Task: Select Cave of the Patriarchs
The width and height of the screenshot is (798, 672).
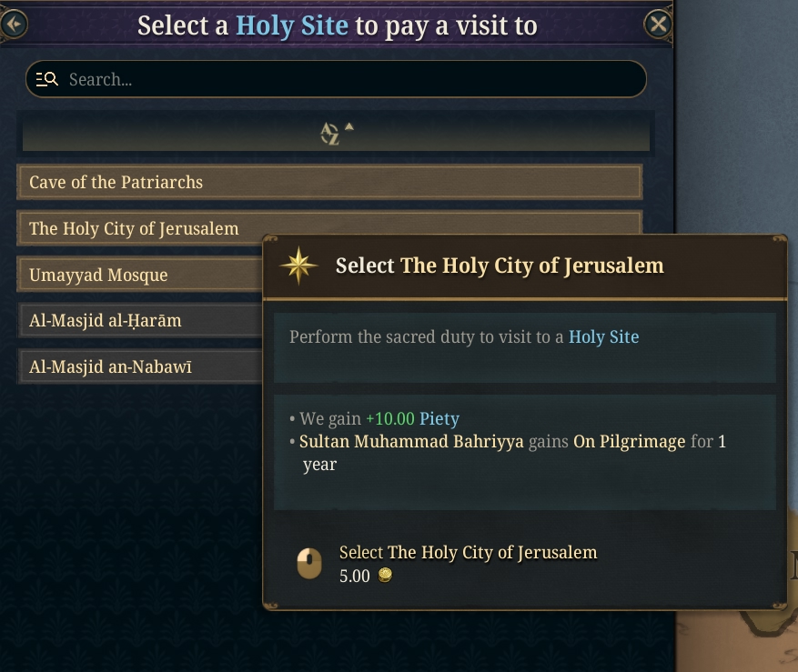Action: [x=329, y=182]
